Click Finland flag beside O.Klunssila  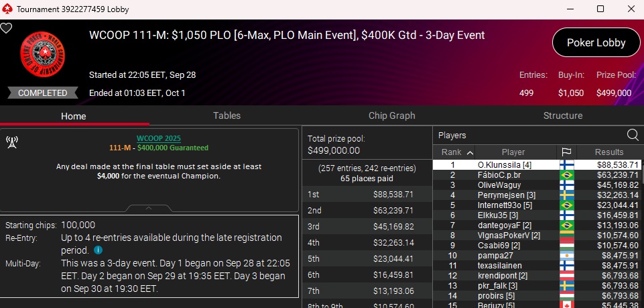click(566, 164)
